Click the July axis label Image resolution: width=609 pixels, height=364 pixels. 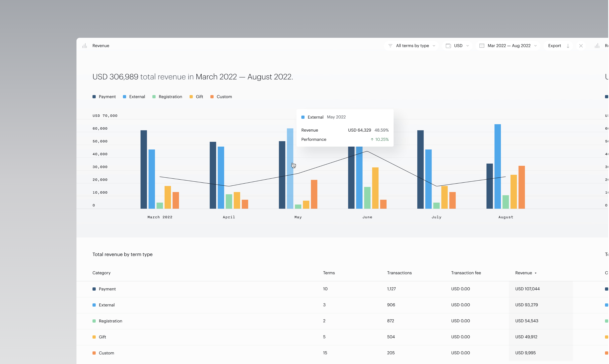point(437,217)
